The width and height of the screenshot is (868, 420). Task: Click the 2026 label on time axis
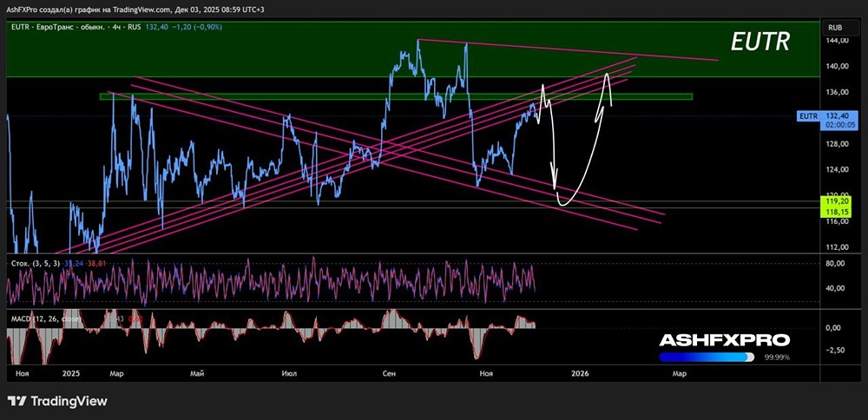pyautogui.click(x=580, y=373)
